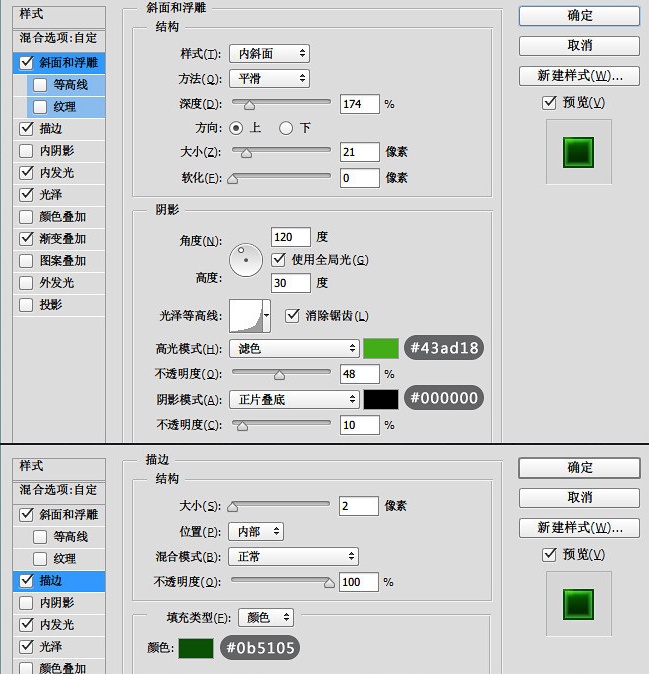Click the stroke 大小(S) slider handle
The width and height of the screenshot is (649, 674).
[233, 507]
